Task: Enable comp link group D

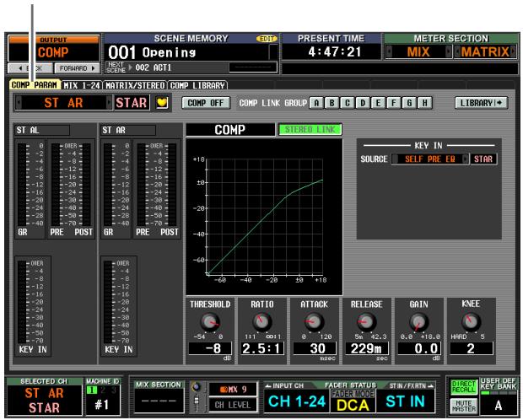Action: pyautogui.click(x=363, y=103)
